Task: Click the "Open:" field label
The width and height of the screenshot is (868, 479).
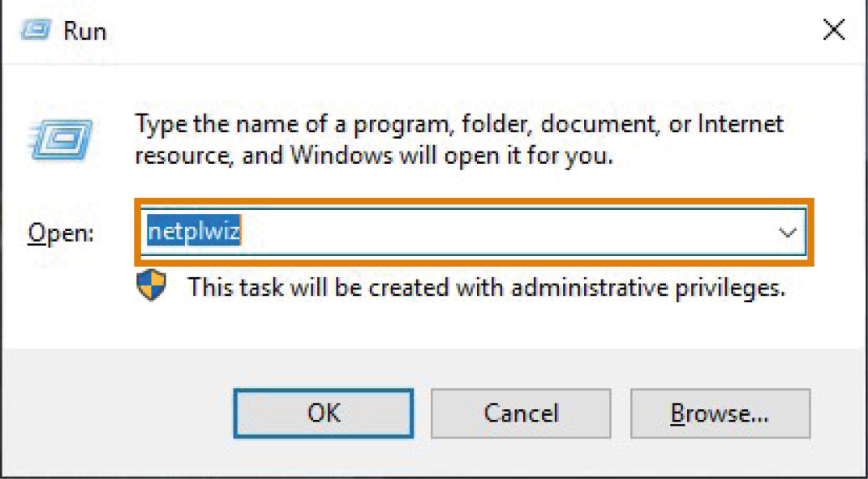Action: (x=61, y=233)
